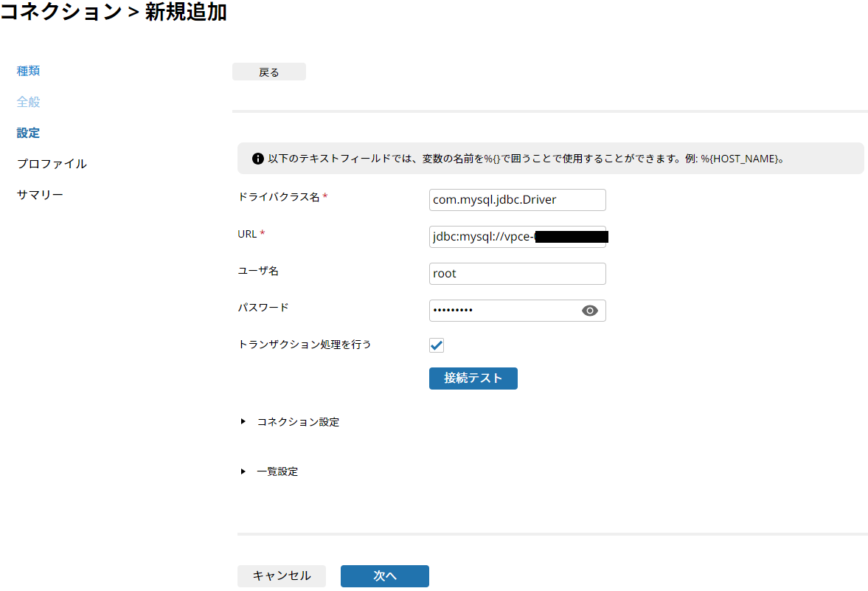
Task: Go to the 全般 step in sidebar
Action: (x=28, y=102)
